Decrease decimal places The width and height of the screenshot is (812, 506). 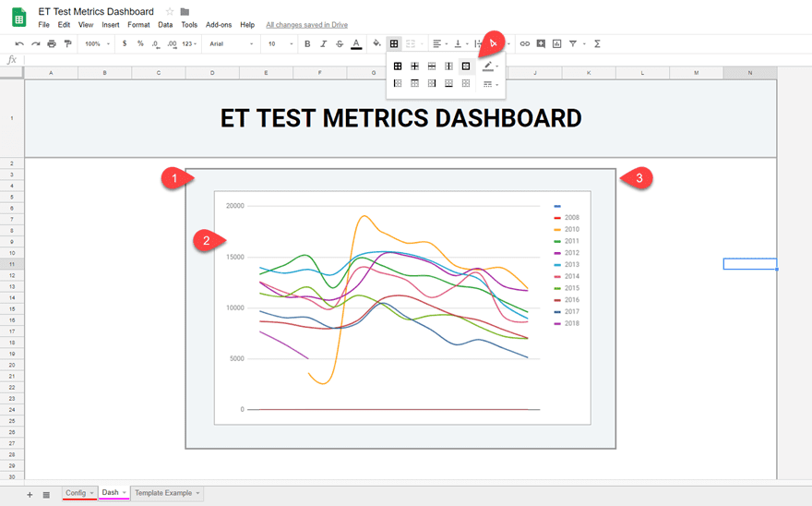tap(156, 44)
